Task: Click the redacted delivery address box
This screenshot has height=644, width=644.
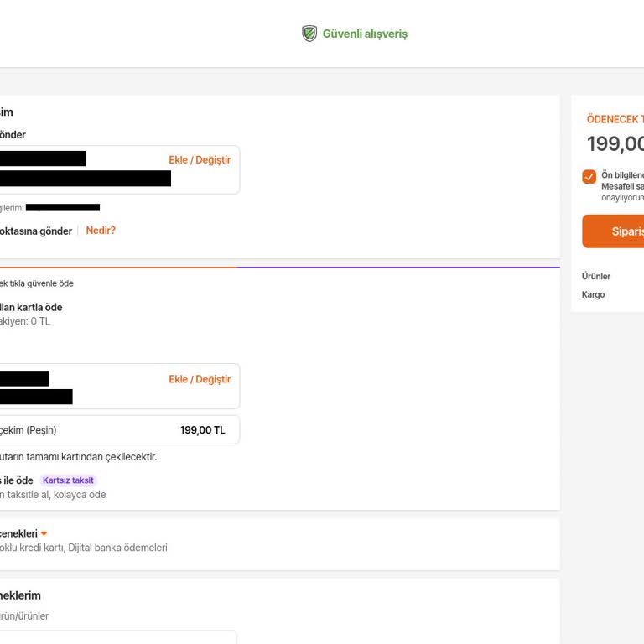Action: click(117, 169)
